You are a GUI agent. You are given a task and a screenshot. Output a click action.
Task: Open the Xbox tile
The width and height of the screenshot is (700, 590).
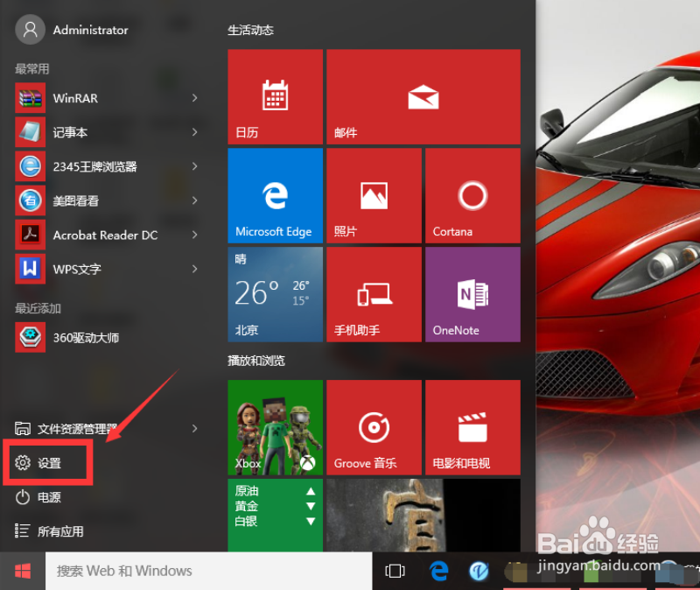pos(275,427)
